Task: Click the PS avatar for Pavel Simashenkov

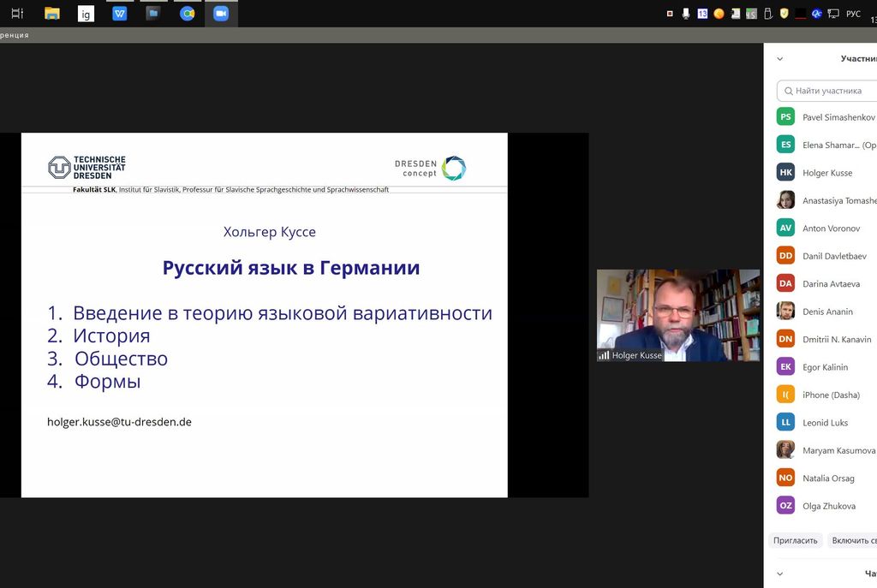Action: point(785,116)
